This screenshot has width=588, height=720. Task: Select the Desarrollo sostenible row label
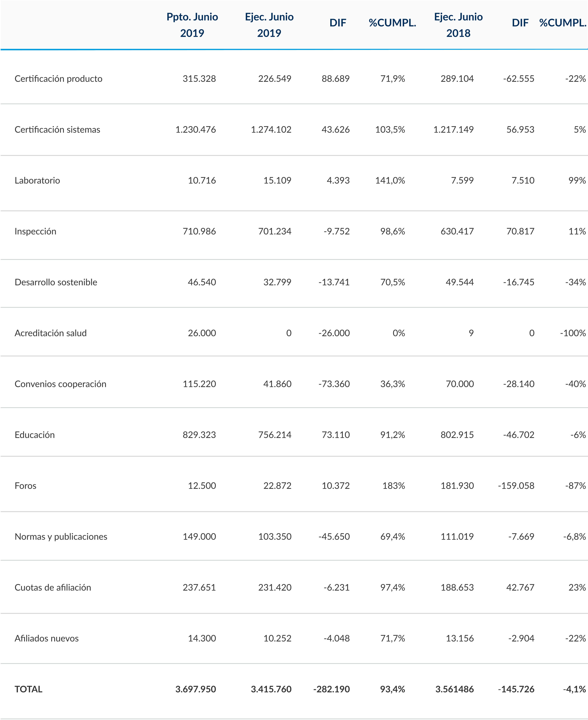click(56, 282)
